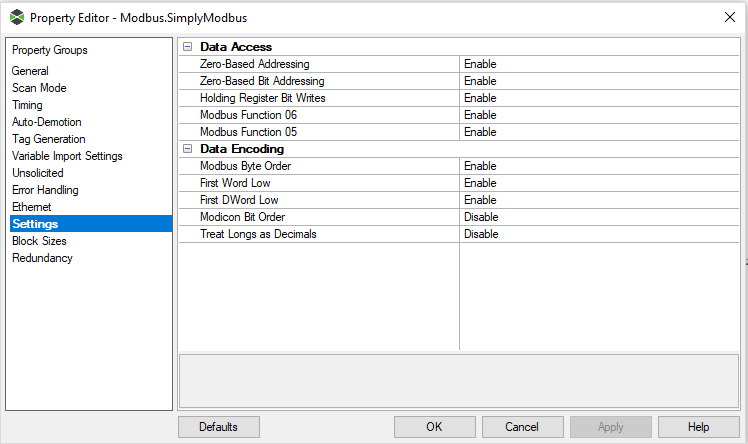Change Modicon Bit Order Disable value
Image resolution: width=748 pixels, height=444 pixels.
(599, 217)
